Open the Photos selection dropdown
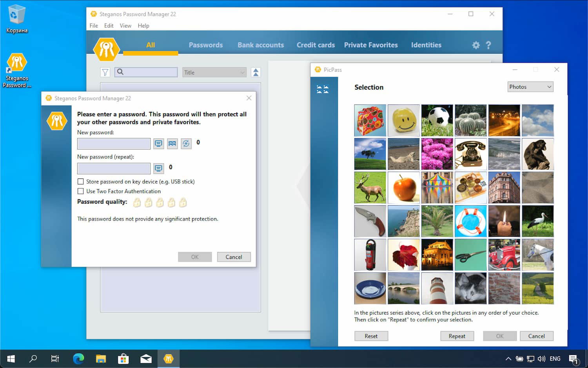The height and width of the screenshot is (368, 588). click(530, 86)
